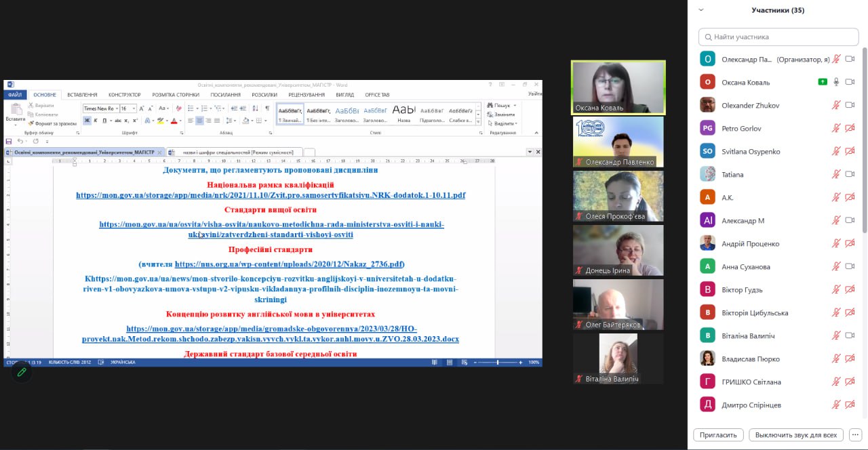Click the disabled camera icon for Svitlana Osypenko
This screenshot has width=868, height=450.
pyautogui.click(x=850, y=151)
